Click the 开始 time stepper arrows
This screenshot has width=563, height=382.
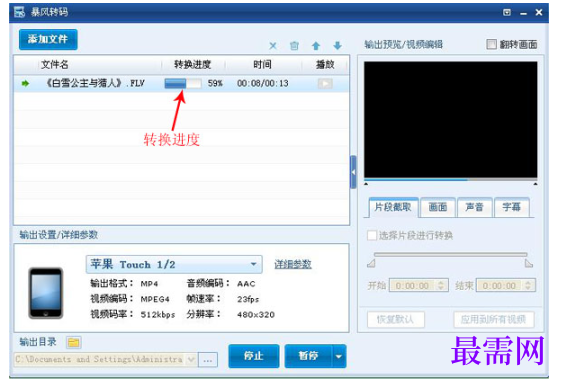[x=442, y=286]
